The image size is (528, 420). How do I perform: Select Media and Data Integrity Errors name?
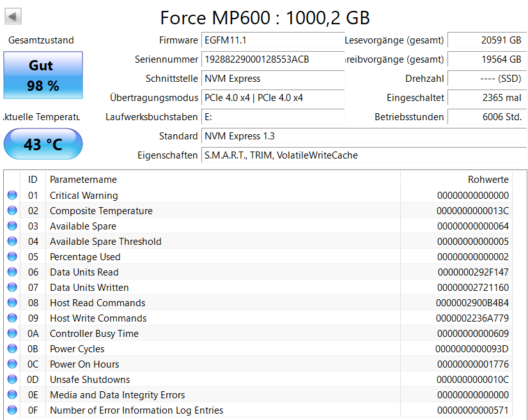tap(118, 394)
